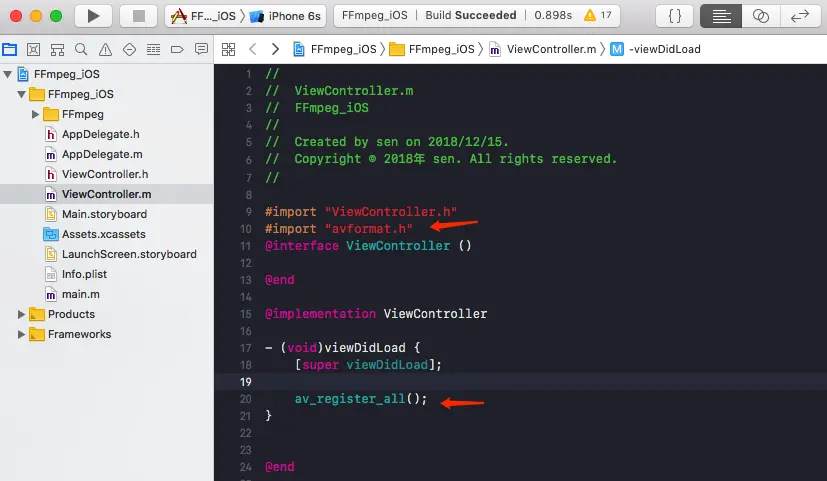Image resolution: width=827 pixels, height=481 pixels.
Task: Expand the FFmpeg folder
Action: pos(35,114)
